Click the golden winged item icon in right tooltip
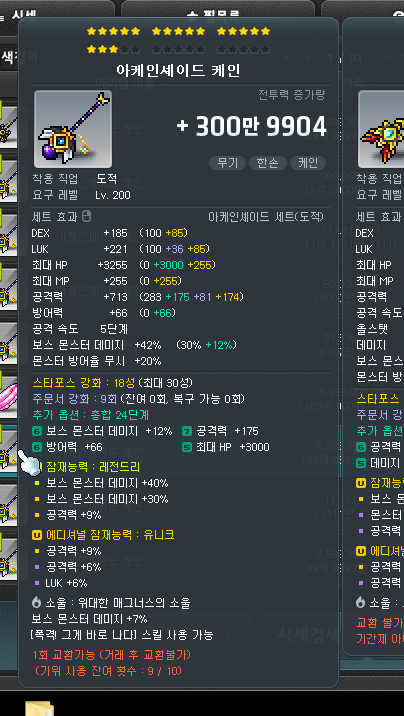 [381, 130]
